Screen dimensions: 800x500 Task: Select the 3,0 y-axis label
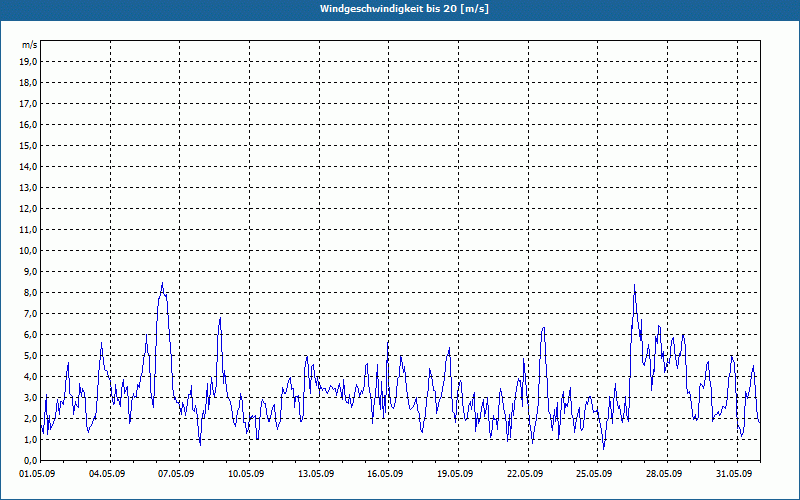[30, 397]
